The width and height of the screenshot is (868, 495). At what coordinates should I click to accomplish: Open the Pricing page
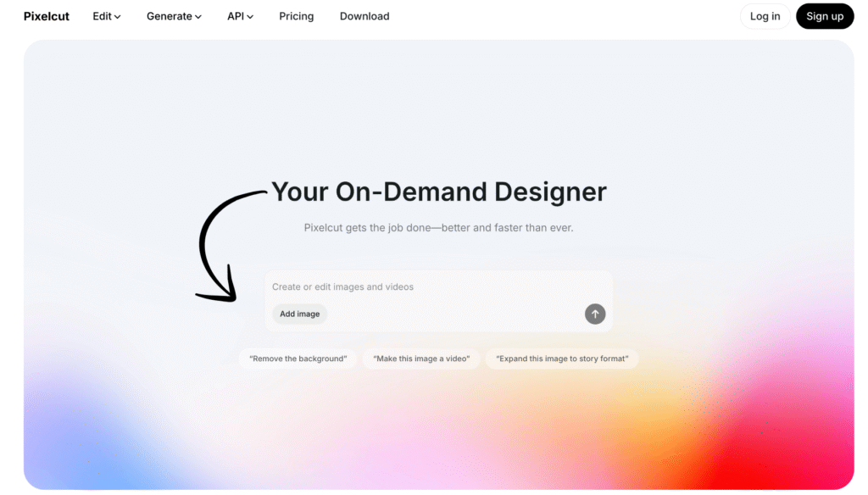296,16
